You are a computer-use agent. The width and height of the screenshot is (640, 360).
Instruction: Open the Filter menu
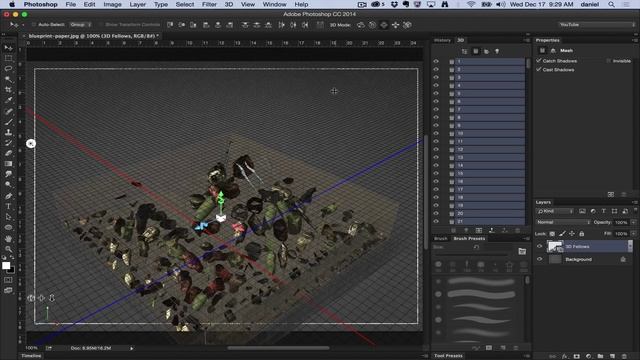click(209, 4)
